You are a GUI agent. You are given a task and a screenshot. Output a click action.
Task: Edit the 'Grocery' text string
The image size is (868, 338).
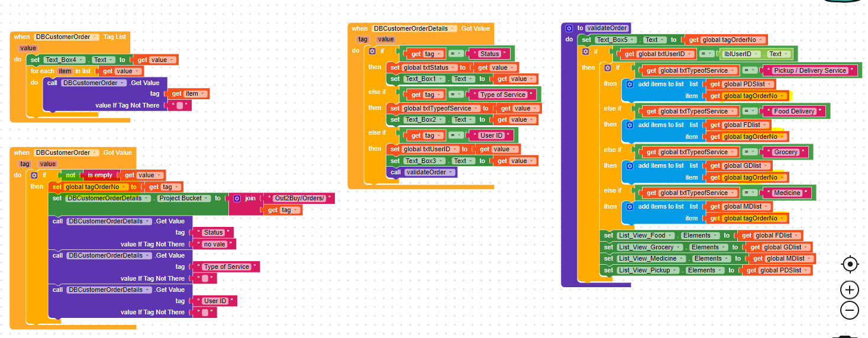click(786, 152)
